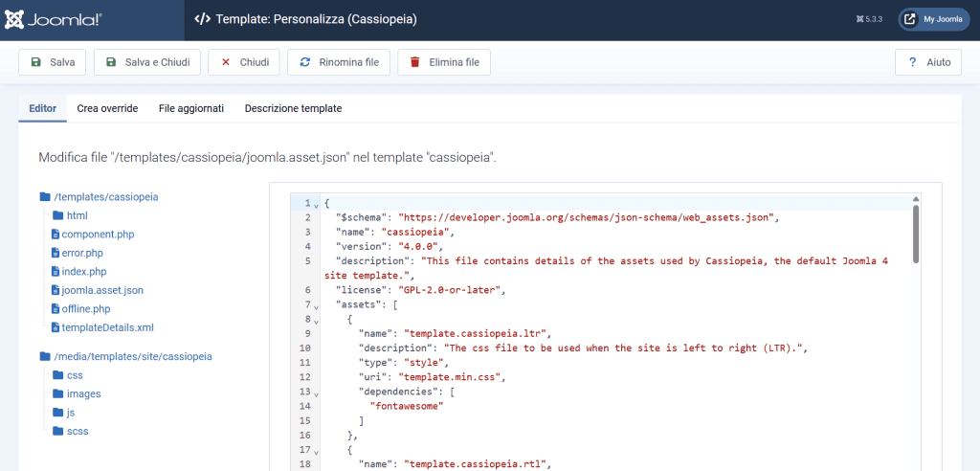Click the code editor vertical scrollbar thumb

[916, 235]
